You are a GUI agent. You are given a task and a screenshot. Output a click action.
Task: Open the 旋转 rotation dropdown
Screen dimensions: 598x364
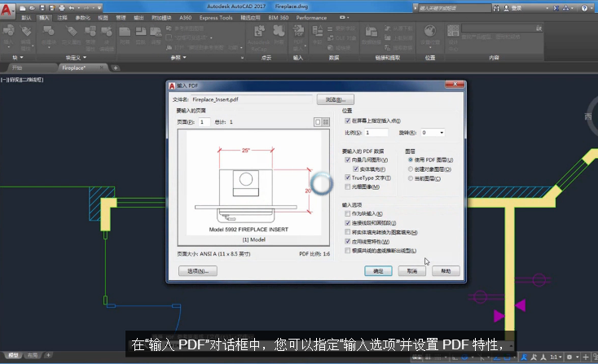tap(442, 132)
